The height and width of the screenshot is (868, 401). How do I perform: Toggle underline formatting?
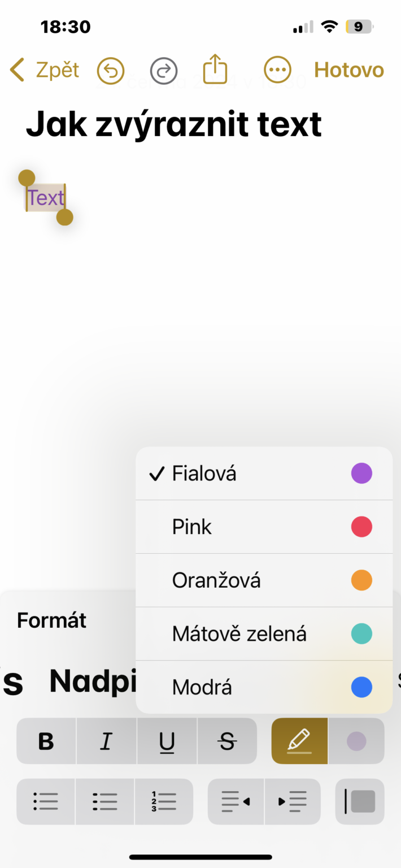[167, 741]
